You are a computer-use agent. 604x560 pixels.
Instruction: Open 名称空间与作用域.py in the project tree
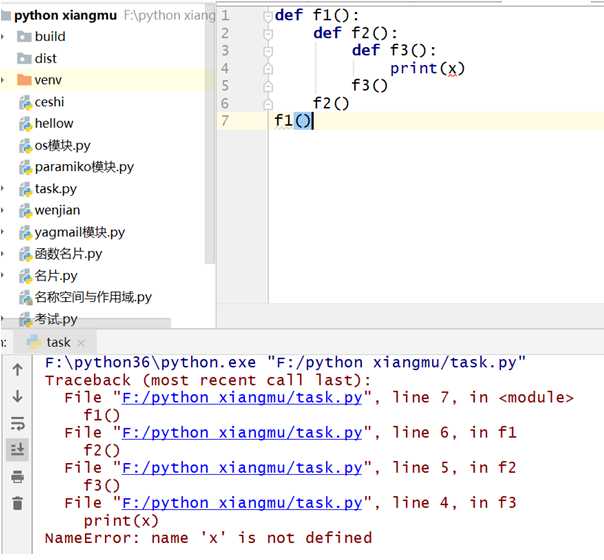[x=93, y=297]
